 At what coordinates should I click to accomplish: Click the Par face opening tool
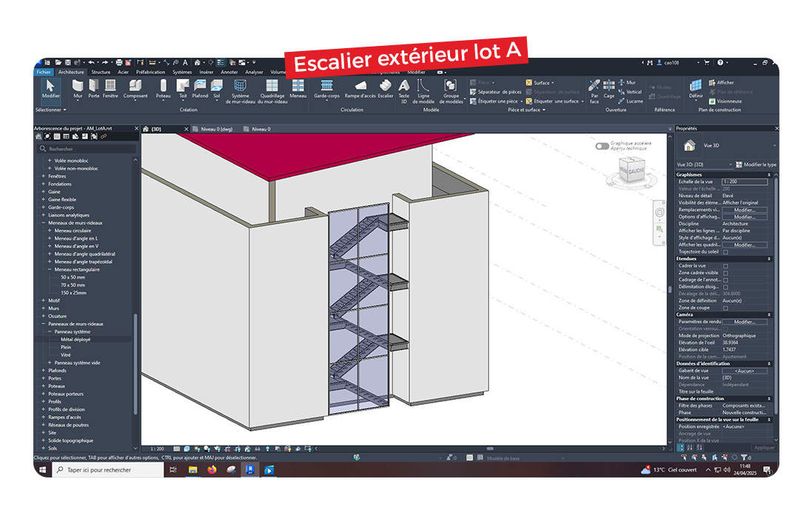[594, 92]
